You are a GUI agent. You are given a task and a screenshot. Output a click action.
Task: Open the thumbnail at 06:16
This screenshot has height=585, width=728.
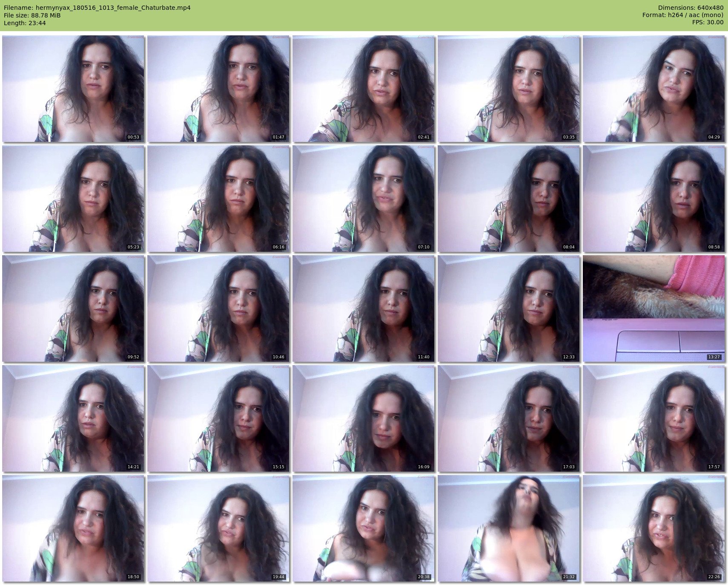tap(218, 199)
